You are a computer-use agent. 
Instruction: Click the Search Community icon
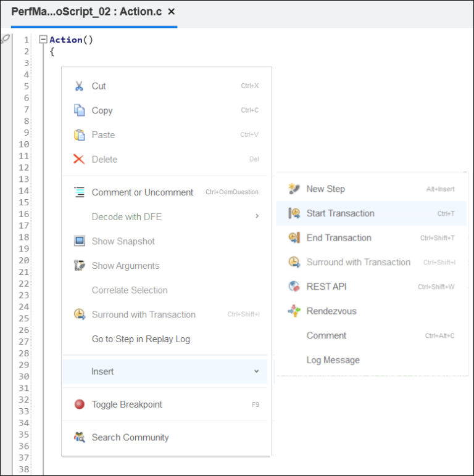coord(79,437)
